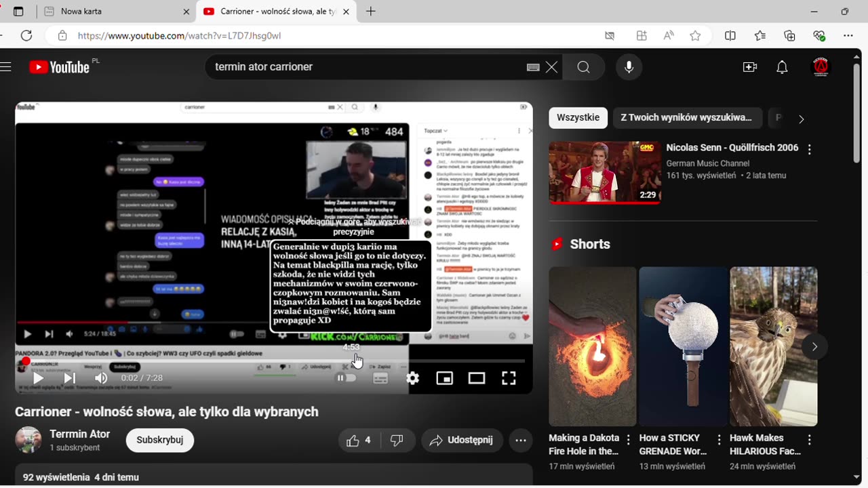868x488 pixels.
Task: Open player settings gear
Action: tap(413, 378)
